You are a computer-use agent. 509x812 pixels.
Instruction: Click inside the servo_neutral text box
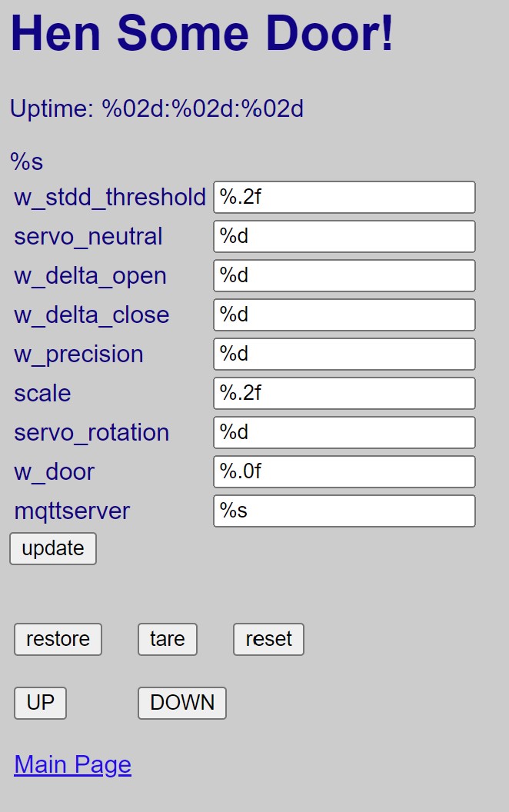344,236
